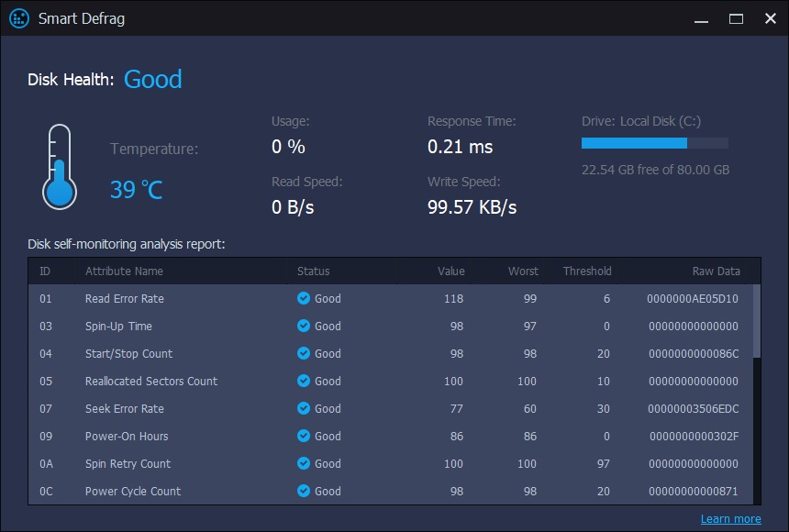Click the thermometer temperature icon
Viewport: 789px width, 532px height.
pos(59,167)
